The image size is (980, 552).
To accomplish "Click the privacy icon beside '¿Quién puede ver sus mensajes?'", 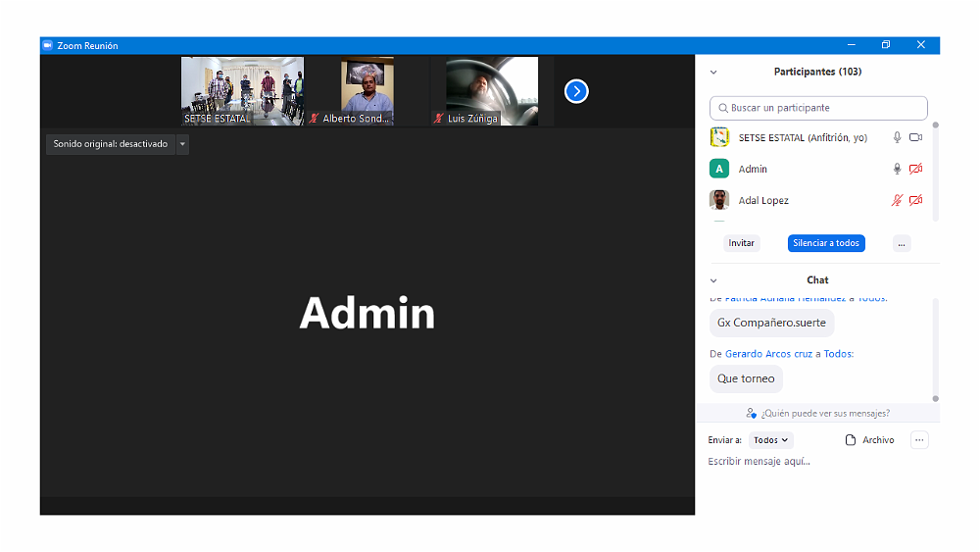I will click(x=751, y=414).
